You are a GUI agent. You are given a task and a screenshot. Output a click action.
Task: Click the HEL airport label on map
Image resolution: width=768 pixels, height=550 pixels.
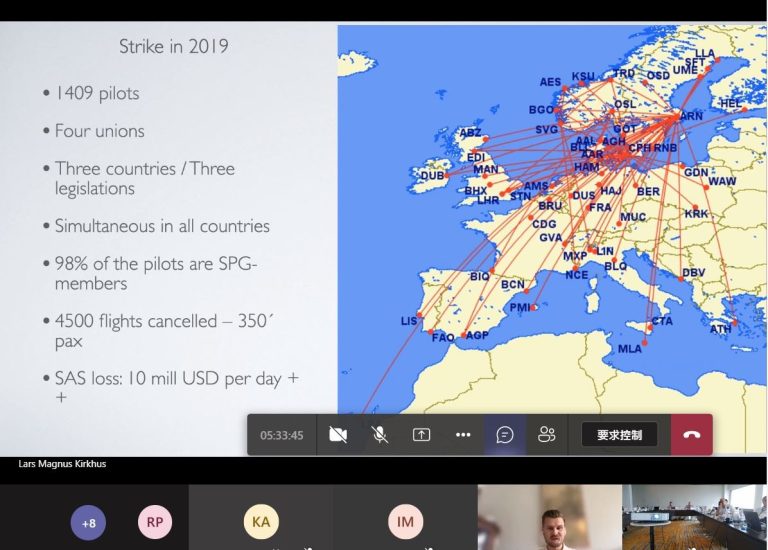(x=731, y=103)
